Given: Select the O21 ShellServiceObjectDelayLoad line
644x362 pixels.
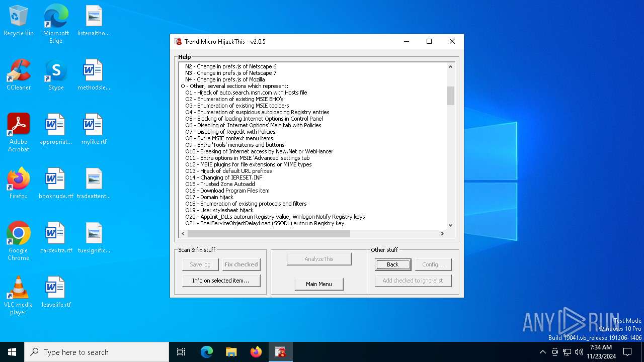Looking at the screenshot, I should tap(265, 223).
